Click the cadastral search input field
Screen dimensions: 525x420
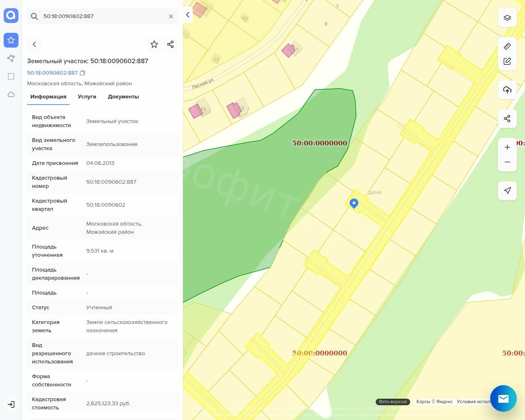tap(103, 16)
